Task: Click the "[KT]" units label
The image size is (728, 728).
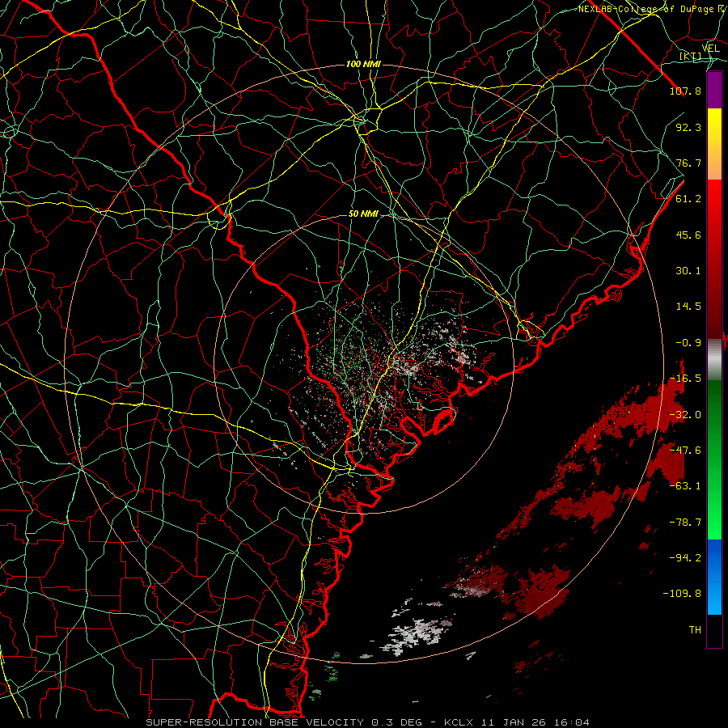Action: pos(690,57)
